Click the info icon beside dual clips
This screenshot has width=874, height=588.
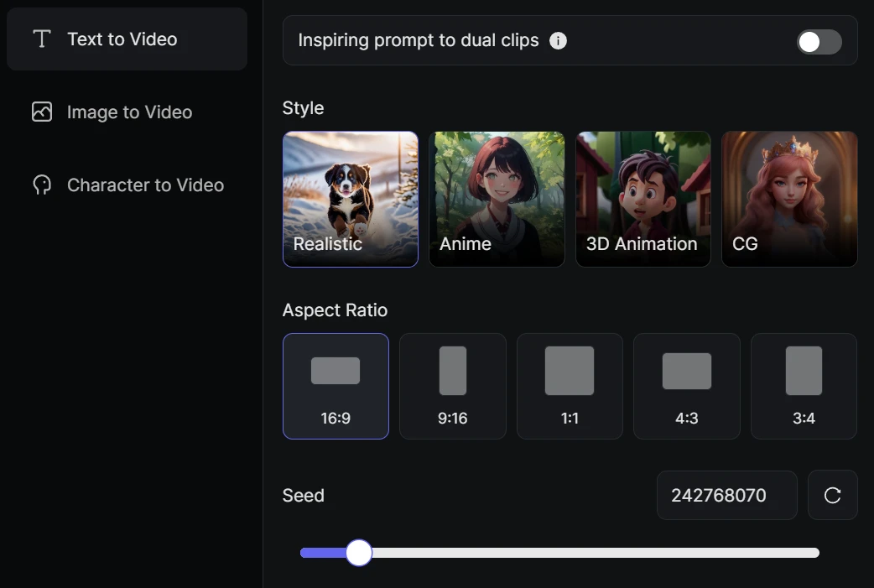pos(558,41)
